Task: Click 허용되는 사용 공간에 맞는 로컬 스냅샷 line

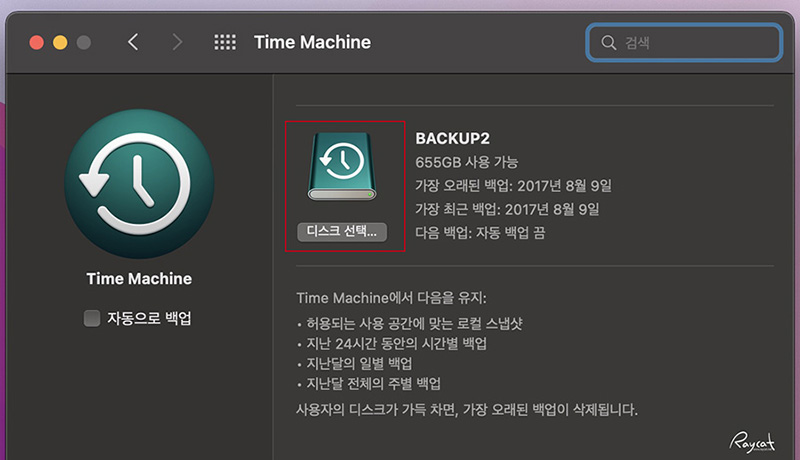Action: (x=414, y=323)
